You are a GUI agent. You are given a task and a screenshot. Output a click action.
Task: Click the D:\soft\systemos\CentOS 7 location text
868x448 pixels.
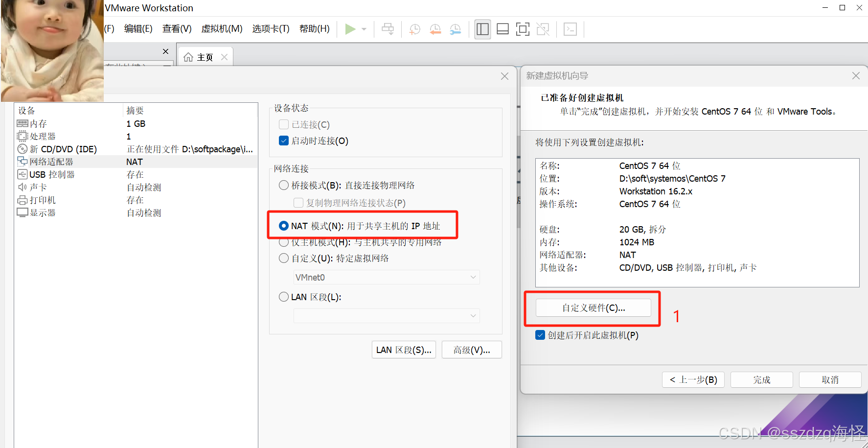[x=672, y=179]
